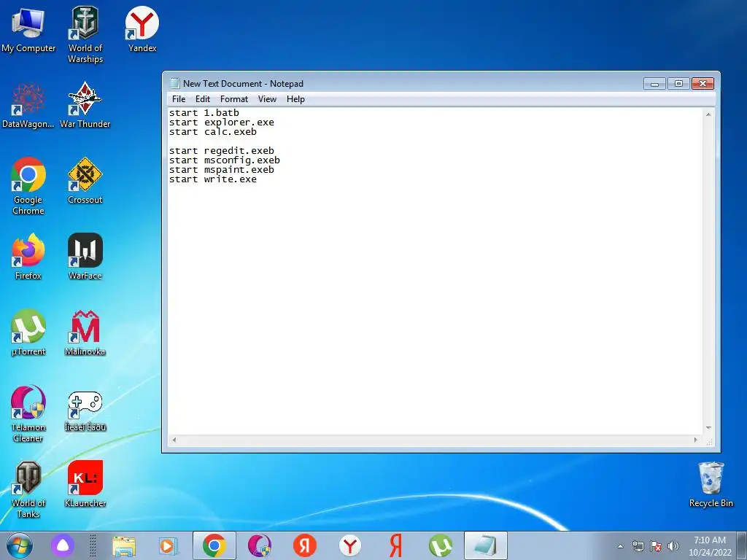Open Windows Explorer from the taskbar
This screenshot has height=560, width=747.
[124, 545]
